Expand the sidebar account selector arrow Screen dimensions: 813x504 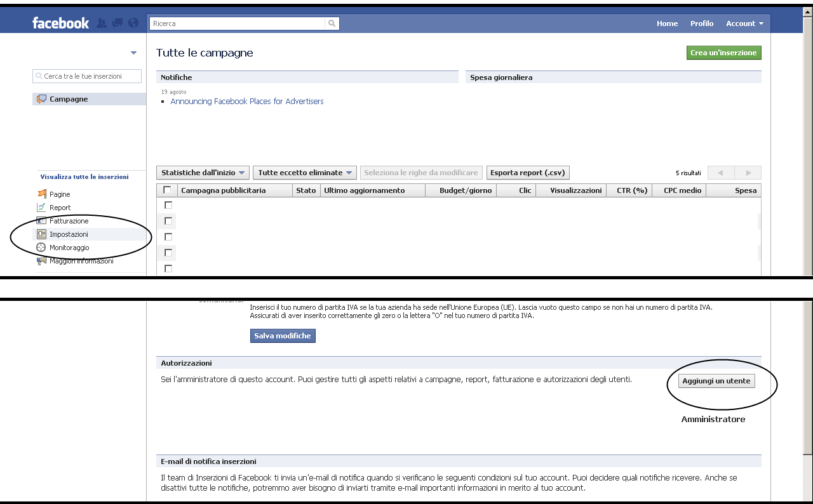coord(133,53)
